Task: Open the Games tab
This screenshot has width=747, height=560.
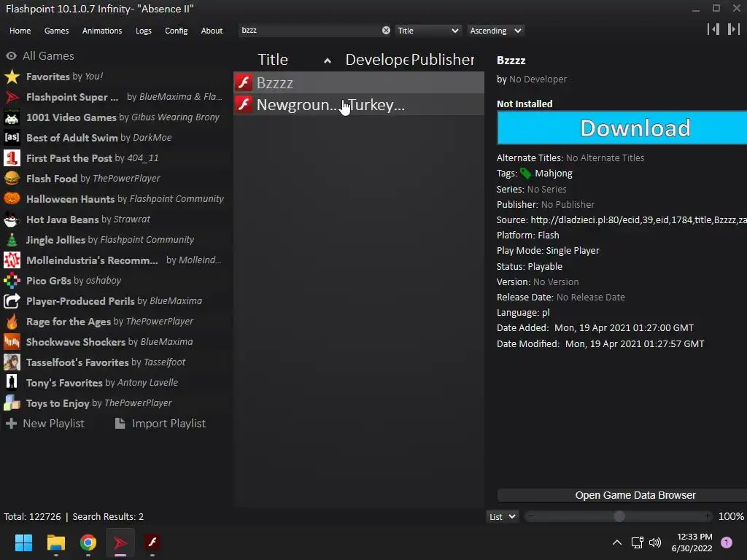Action: click(56, 31)
